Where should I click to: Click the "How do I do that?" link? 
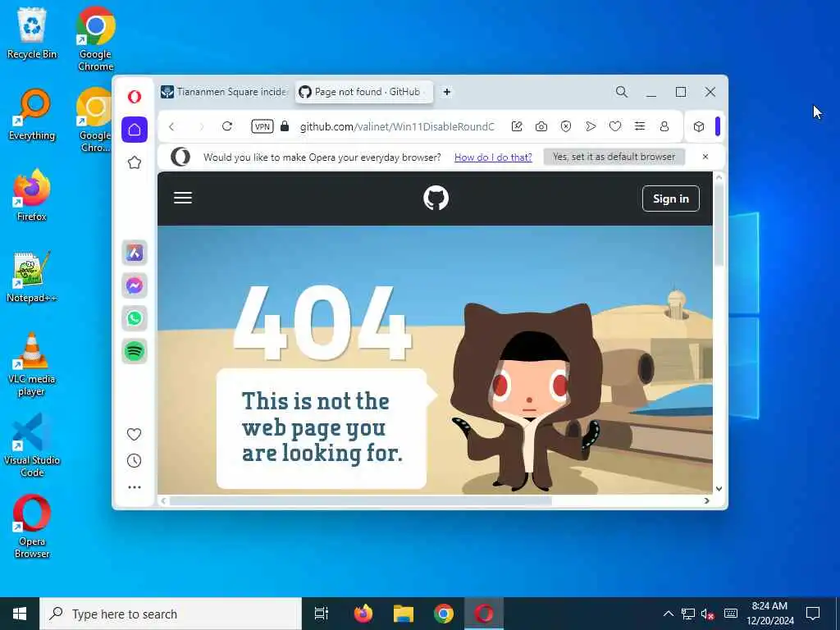coord(493,157)
